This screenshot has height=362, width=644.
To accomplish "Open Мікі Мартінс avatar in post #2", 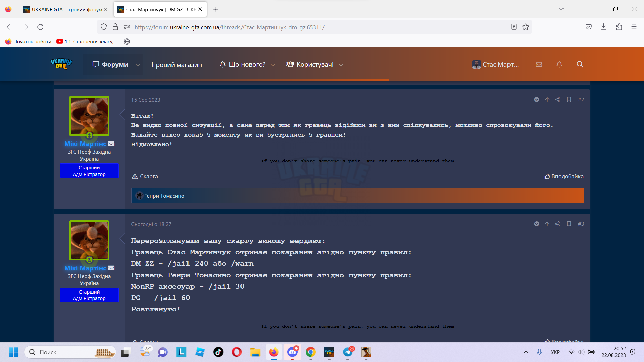I will 89,116.
